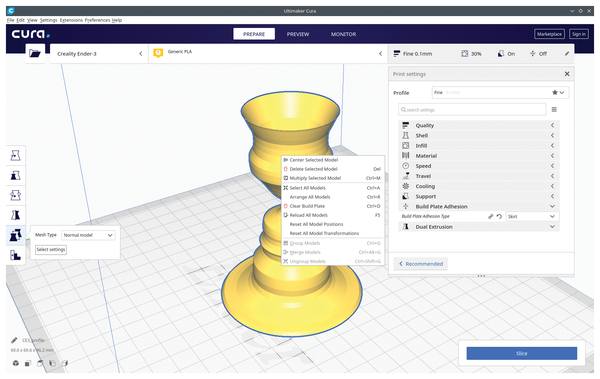The width and height of the screenshot is (600, 379).
Task: Click the Recommended button
Action: pos(421,264)
